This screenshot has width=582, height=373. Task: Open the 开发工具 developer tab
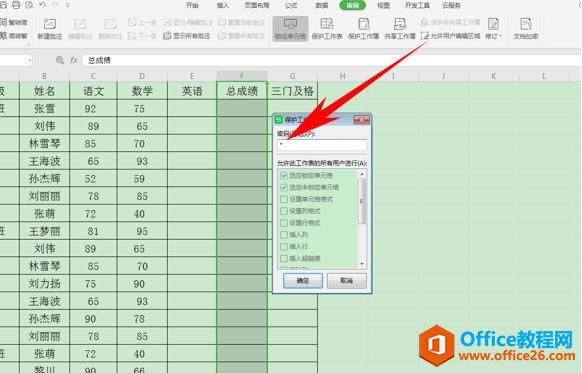(x=417, y=5)
